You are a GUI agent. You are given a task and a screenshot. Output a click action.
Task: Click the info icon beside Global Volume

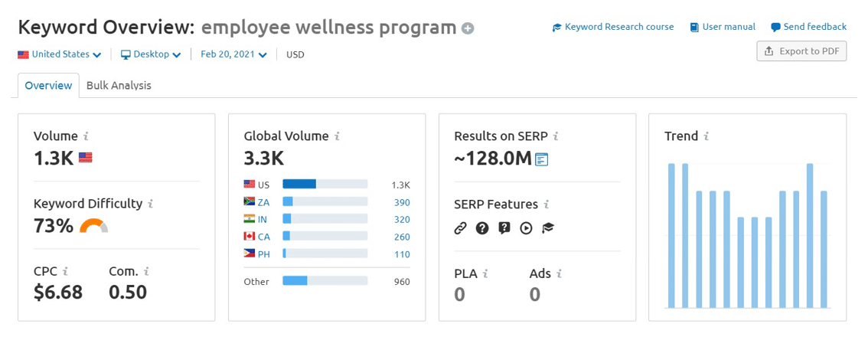tap(338, 136)
